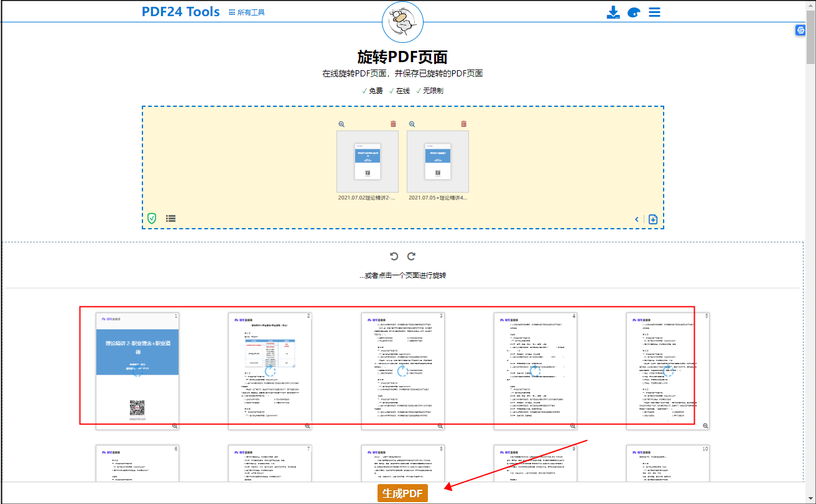Rotate page 8 thumbnail

pos(403,463)
